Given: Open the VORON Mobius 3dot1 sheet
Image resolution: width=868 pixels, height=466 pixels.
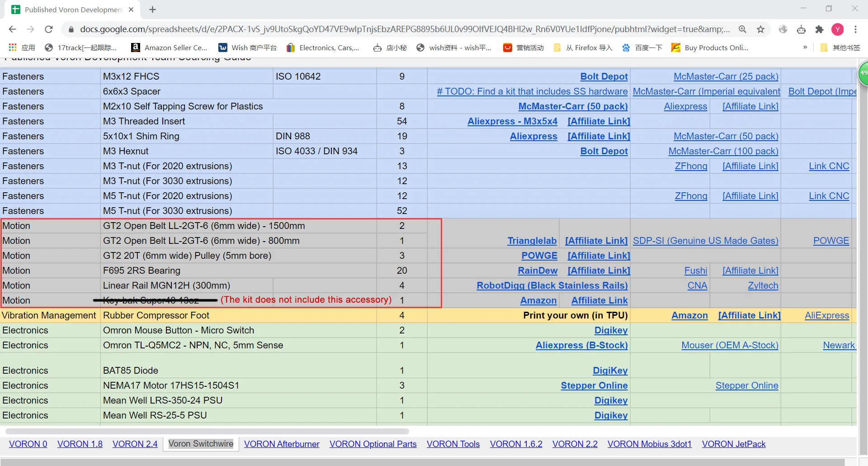Looking at the screenshot, I should tap(650, 444).
